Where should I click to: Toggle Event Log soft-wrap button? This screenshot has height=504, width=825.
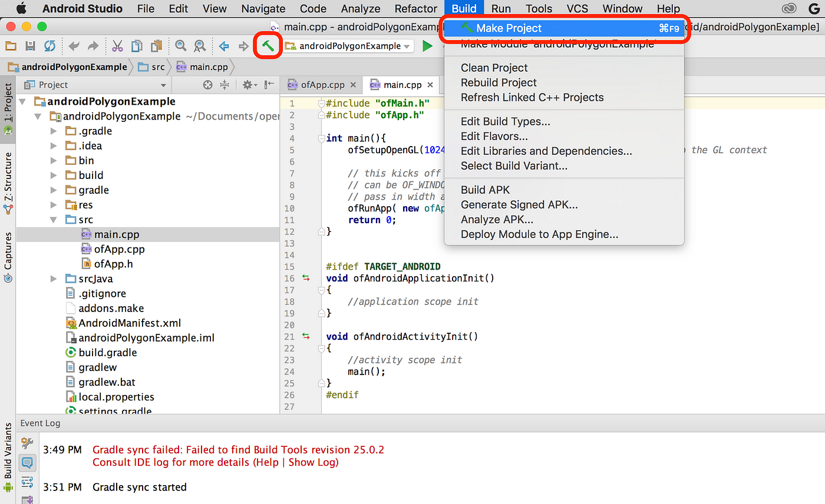tap(27, 482)
